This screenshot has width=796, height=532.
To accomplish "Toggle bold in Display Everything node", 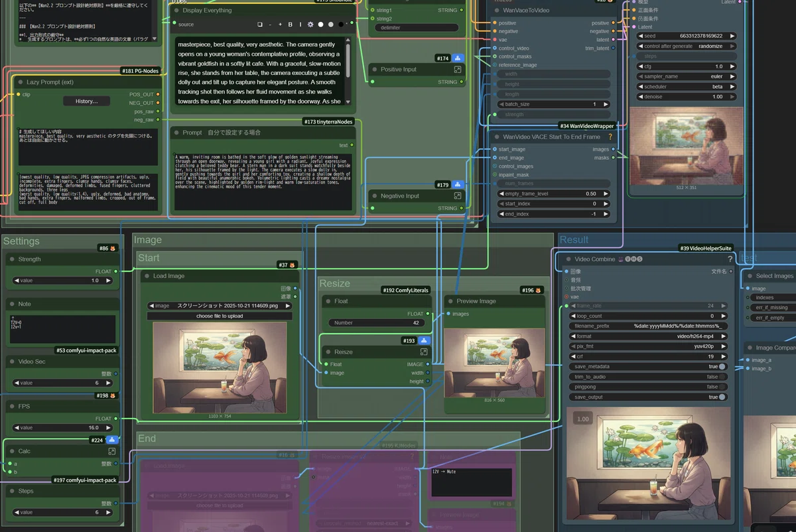I will 290,25.
